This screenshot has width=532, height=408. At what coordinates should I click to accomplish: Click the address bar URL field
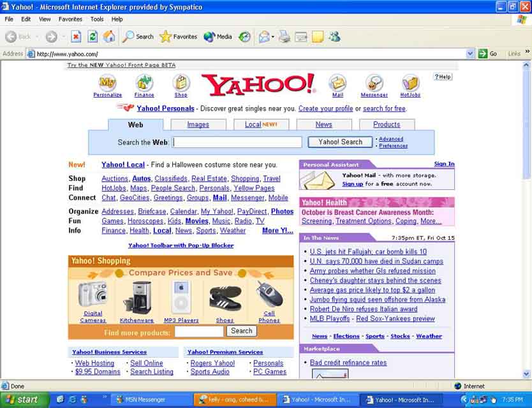coord(251,54)
